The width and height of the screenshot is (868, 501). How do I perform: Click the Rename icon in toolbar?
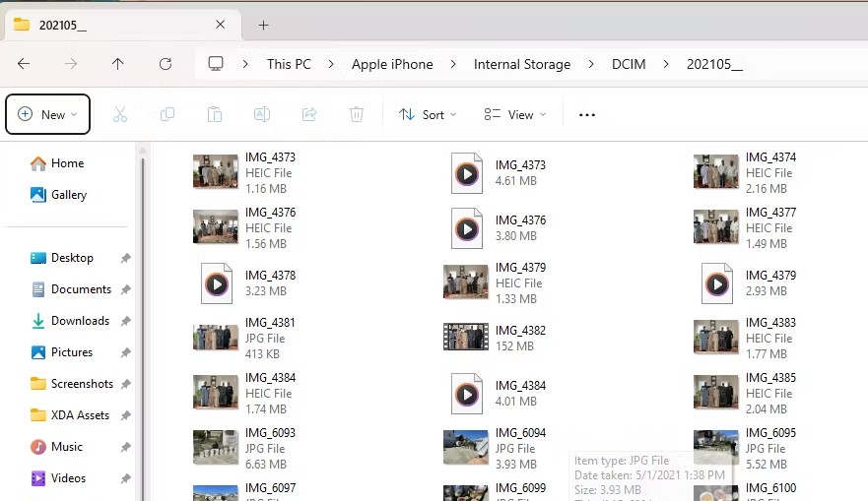(x=262, y=114)
